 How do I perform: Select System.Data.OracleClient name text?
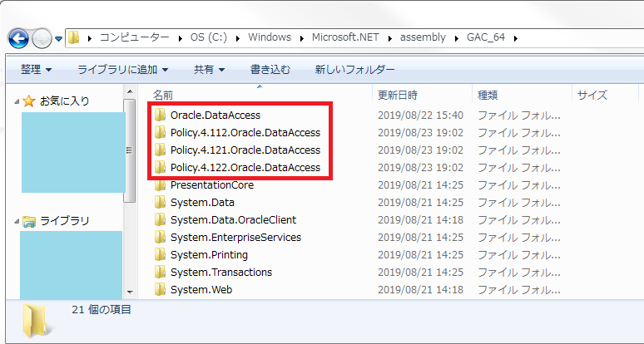click(233, 220)
